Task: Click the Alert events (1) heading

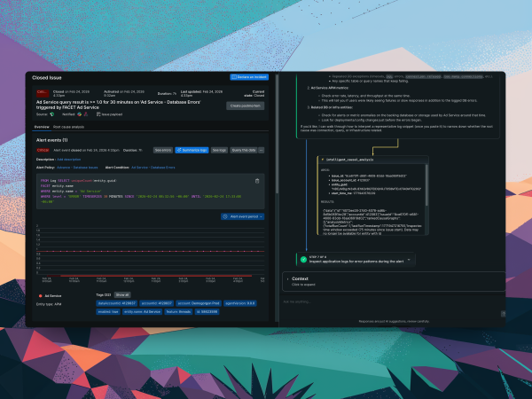Action: [x=52, y=140]
